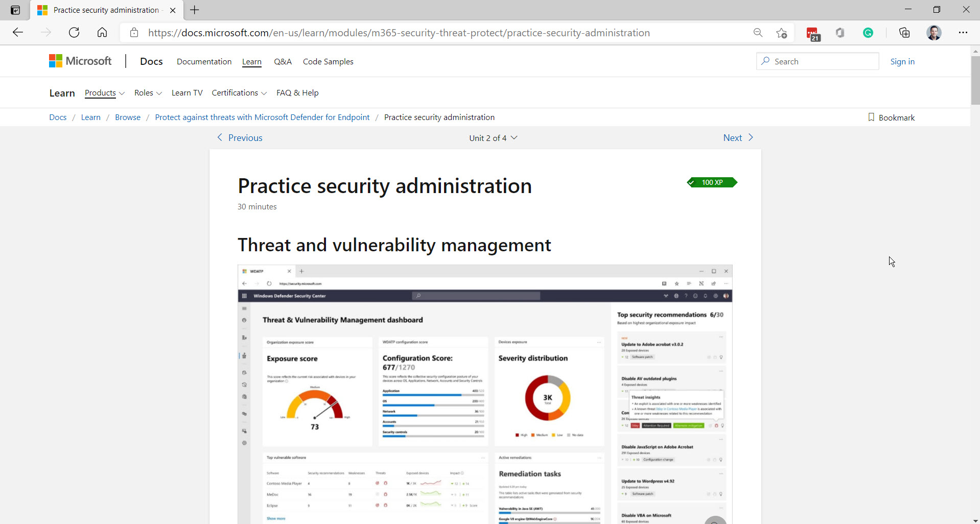Click the app launcher grid icon in screenshot

coord(244,296)
